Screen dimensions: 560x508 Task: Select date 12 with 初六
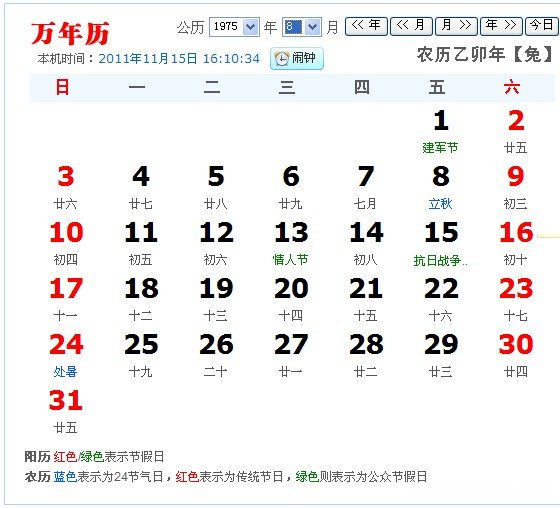pos(216,244)
